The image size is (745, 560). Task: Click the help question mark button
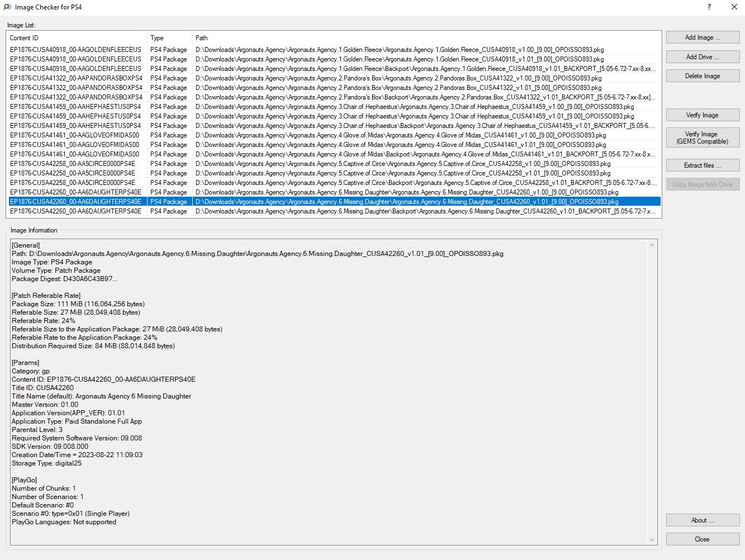[x=709, y=7]
